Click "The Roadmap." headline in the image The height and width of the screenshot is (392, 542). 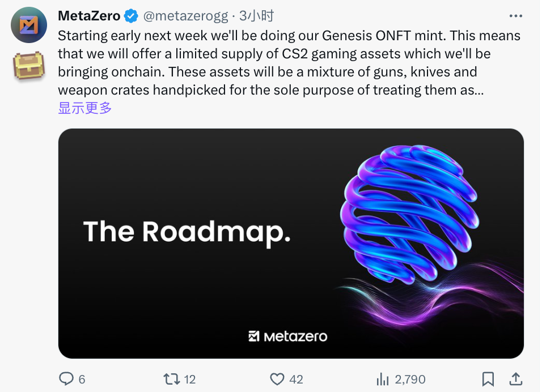click(187, 232)
